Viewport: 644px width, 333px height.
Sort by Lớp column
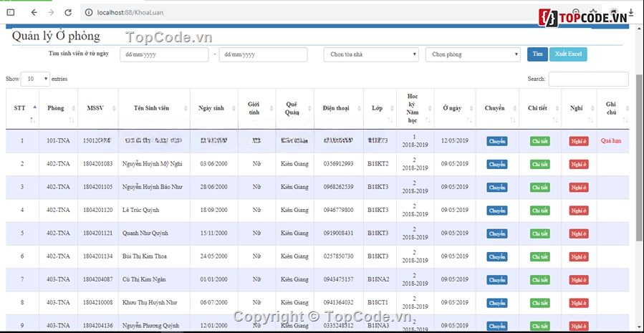tap(380, 109)
